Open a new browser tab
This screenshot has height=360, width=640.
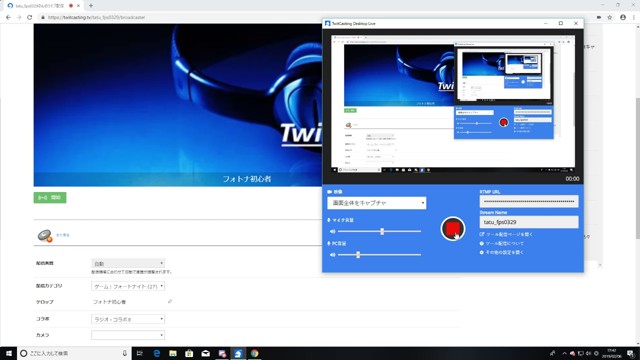[x=91, y=6]
